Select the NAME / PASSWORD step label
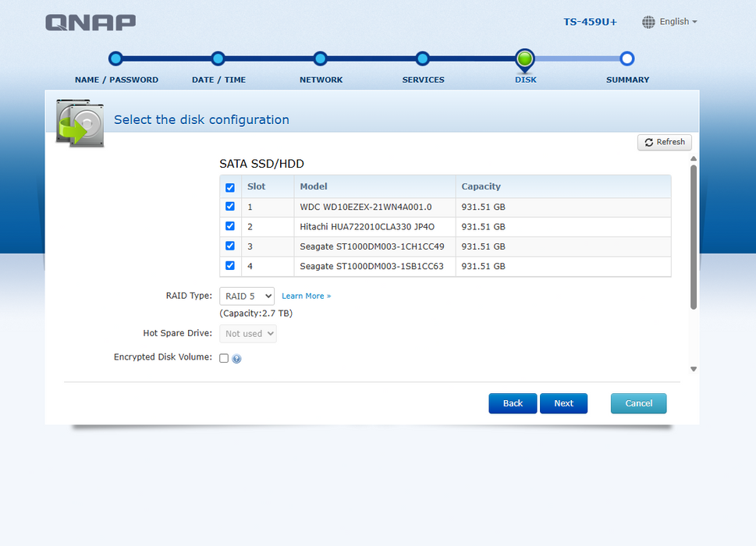This screenshot has width=756, height=546. click(116, 80)
